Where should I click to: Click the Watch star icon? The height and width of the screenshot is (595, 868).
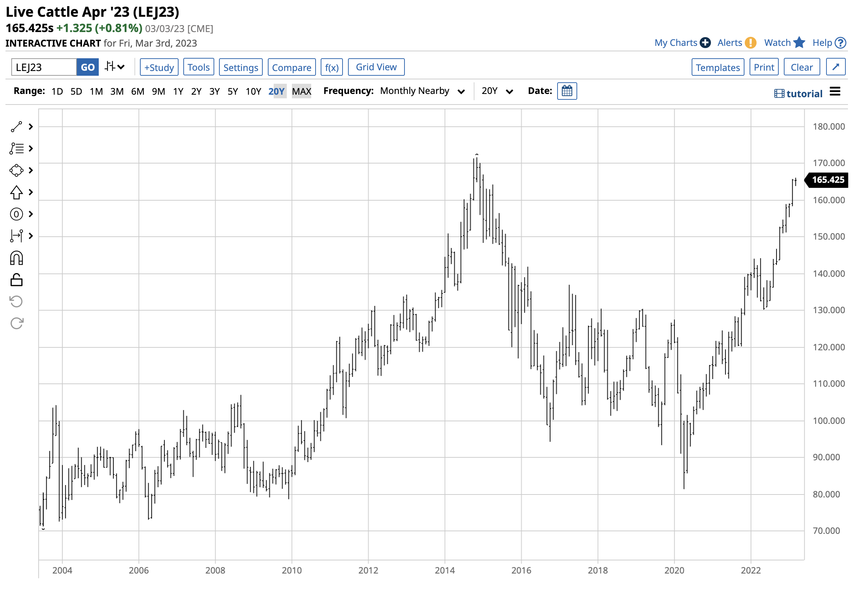[x=799, y=43]
